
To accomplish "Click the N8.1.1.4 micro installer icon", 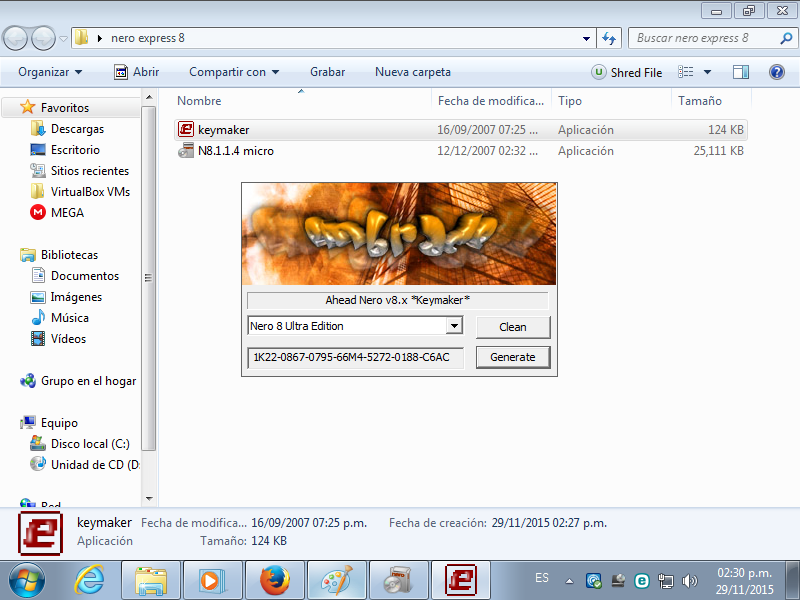I will click(x=186, y=151).
